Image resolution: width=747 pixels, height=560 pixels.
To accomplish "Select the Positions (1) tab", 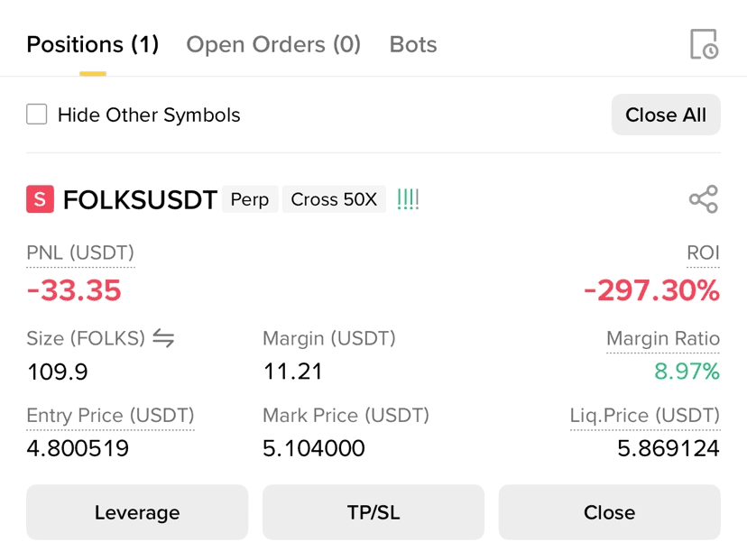I will click(92, 45).
